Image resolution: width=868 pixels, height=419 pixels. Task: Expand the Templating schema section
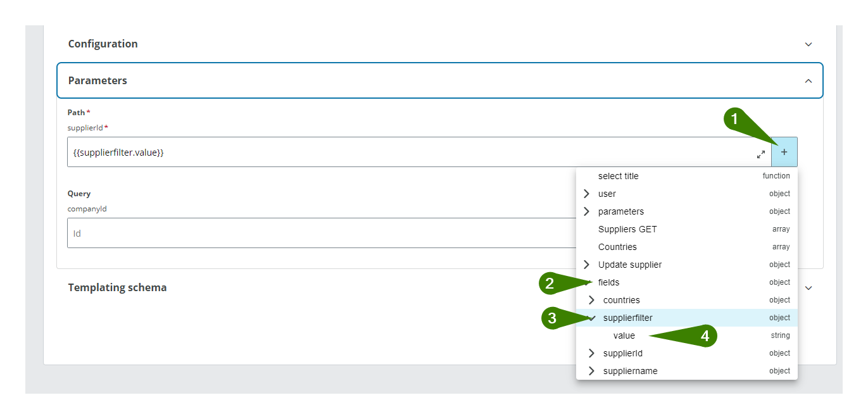pyautogui.click(x=808, y=287)
